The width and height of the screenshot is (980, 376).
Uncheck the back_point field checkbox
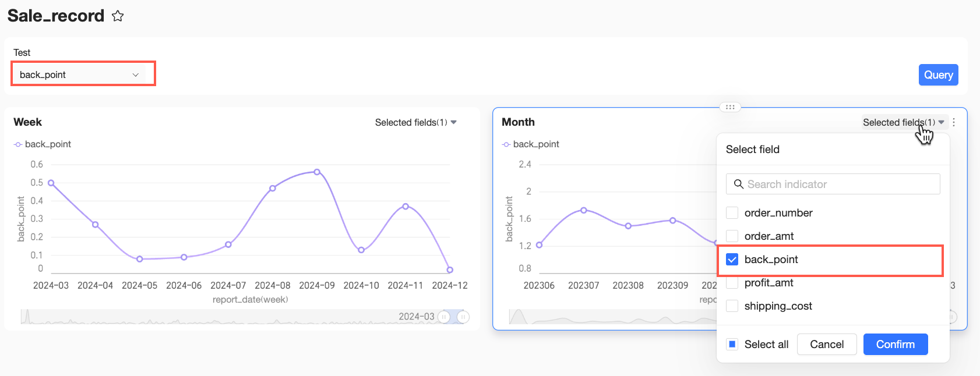[732, 260]
